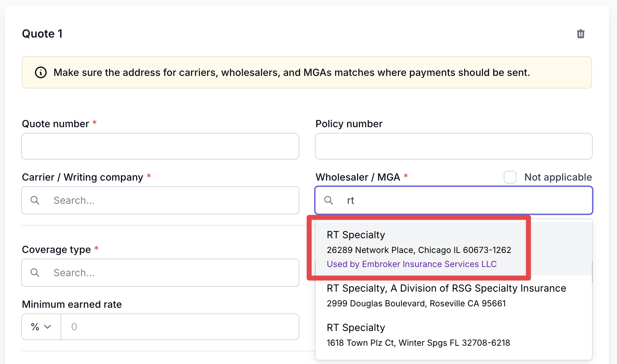Click the Not applicable label text

(558, 177)
